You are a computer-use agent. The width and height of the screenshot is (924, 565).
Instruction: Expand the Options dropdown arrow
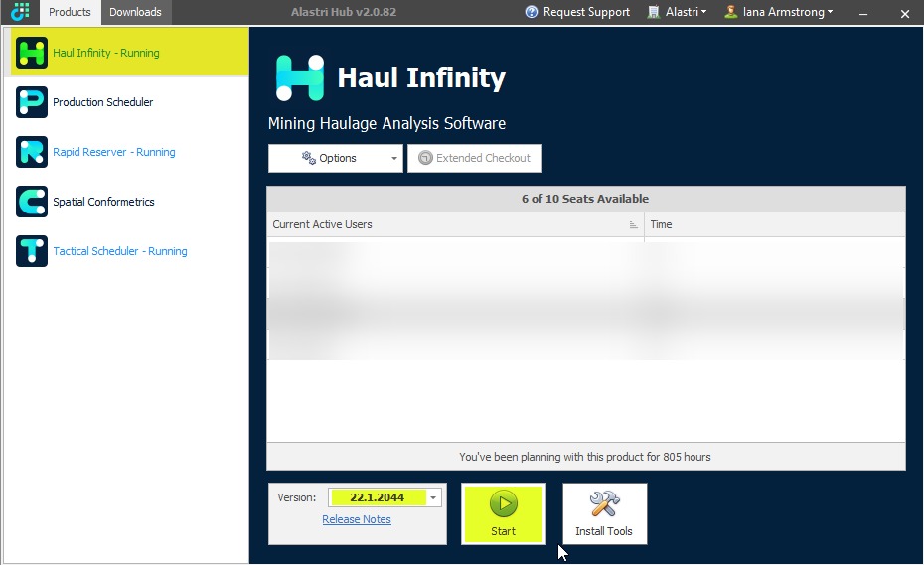(x=394, y=159)
